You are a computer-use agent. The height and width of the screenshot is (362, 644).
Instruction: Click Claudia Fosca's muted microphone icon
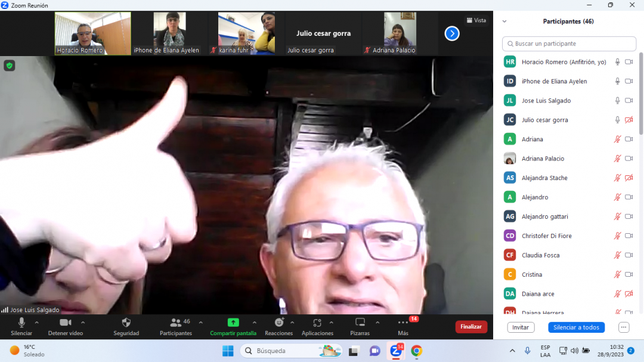coord(617,255)
